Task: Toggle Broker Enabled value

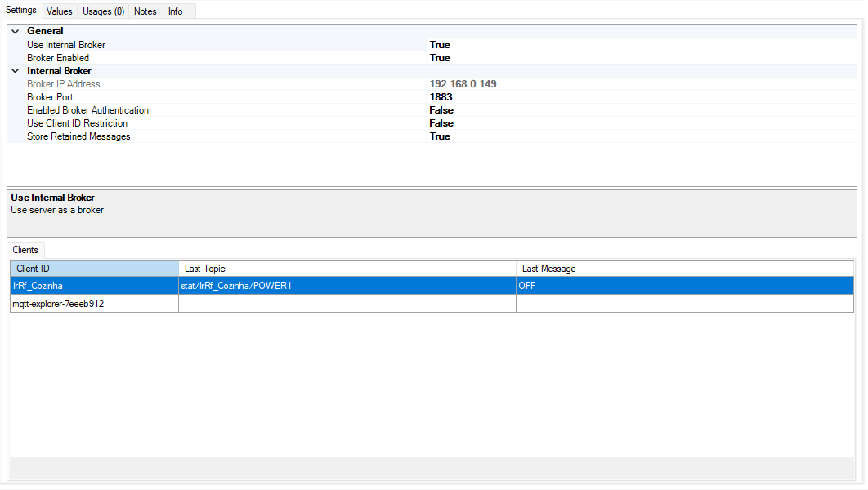Action: click(440, 58)
